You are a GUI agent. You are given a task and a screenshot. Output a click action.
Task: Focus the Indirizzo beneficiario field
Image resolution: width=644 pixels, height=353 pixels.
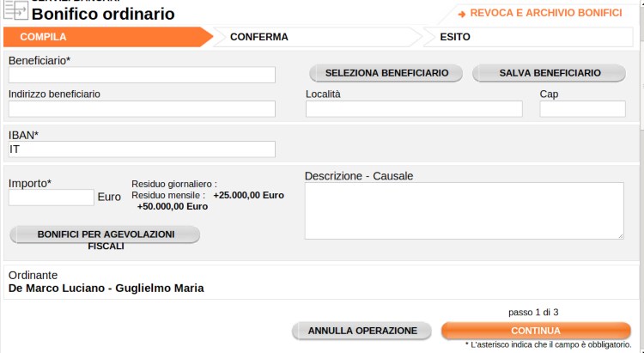point(142,109)
